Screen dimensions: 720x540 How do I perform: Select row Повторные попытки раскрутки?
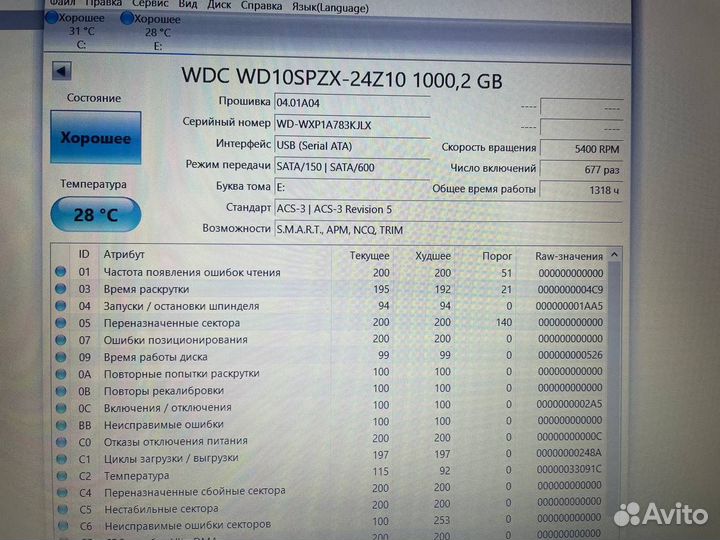(329, 372)
